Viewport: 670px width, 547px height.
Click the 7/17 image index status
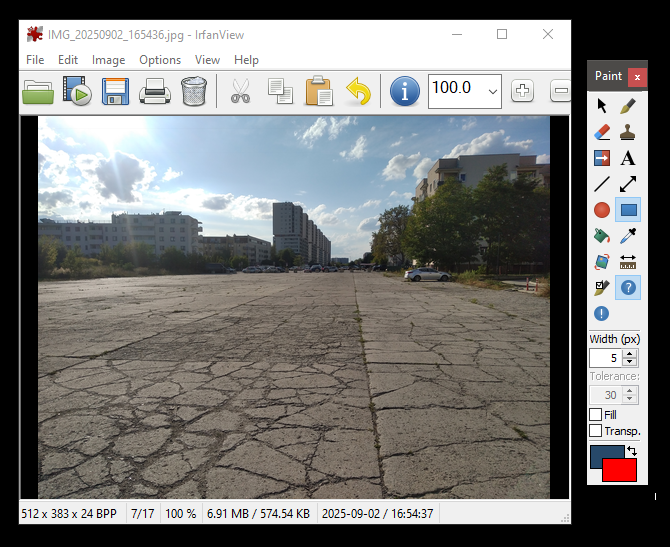coord(143,513)
